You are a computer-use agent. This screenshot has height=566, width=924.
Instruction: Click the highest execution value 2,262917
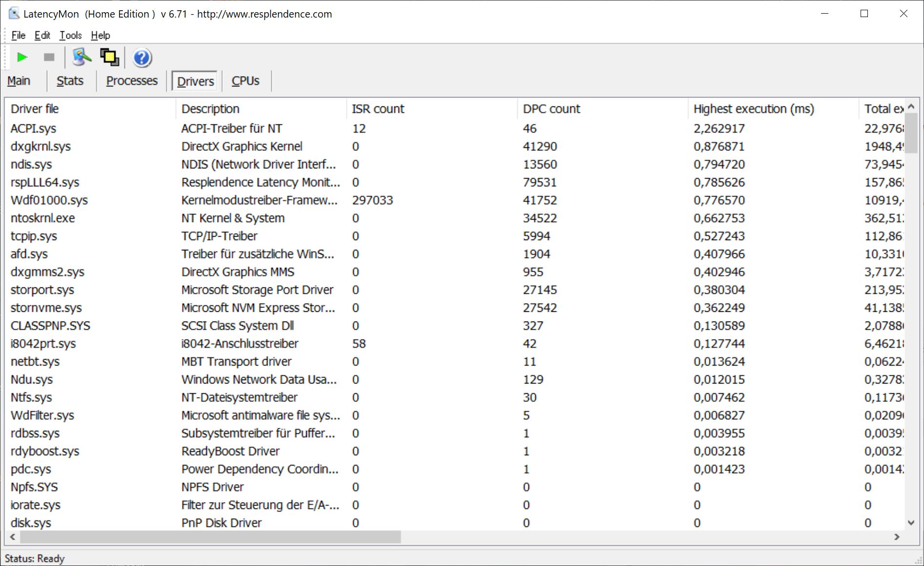(719, 128)
